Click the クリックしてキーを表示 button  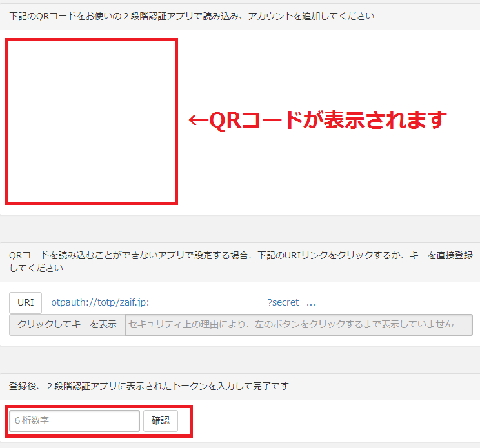(x=67, y=324)
